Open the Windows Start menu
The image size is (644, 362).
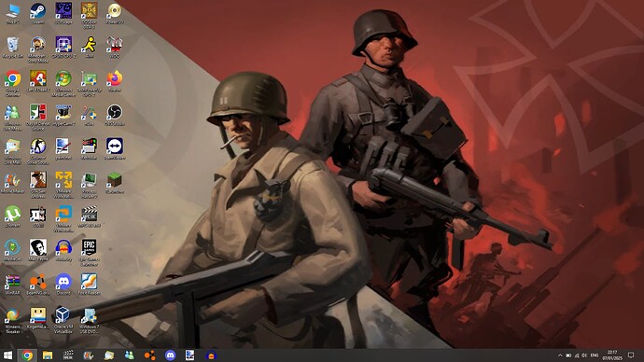pos(7,355)
